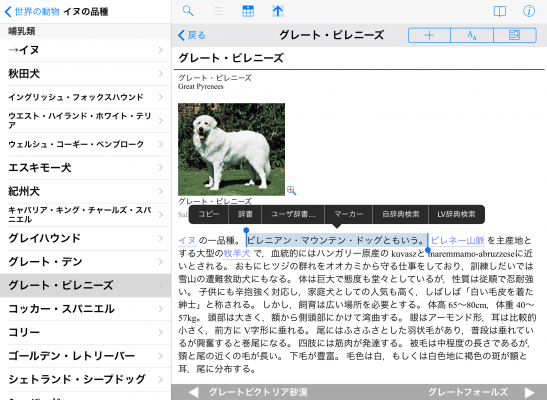Image resolution: width=547 pixels, height=400 pixels.
Task: Open the image search button in the header
Action: (x=515, y=35)
